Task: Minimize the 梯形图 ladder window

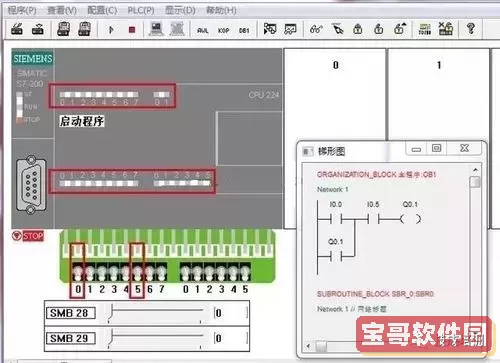Action: tap(416, 148)
